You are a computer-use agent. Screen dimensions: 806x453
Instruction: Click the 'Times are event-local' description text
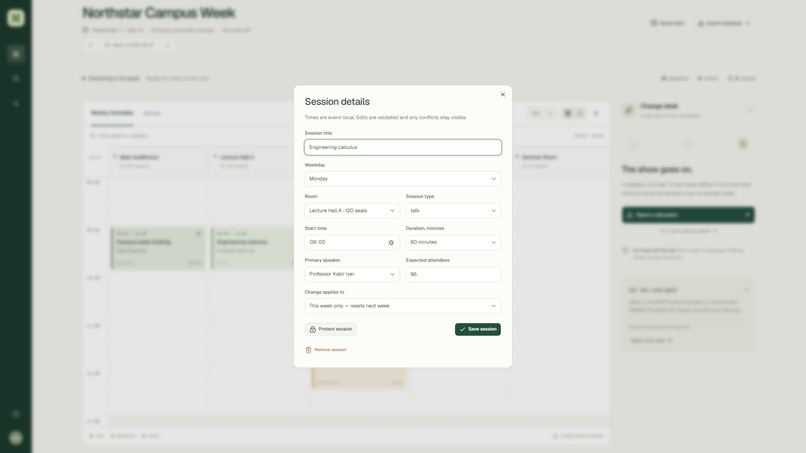(386, 117)
